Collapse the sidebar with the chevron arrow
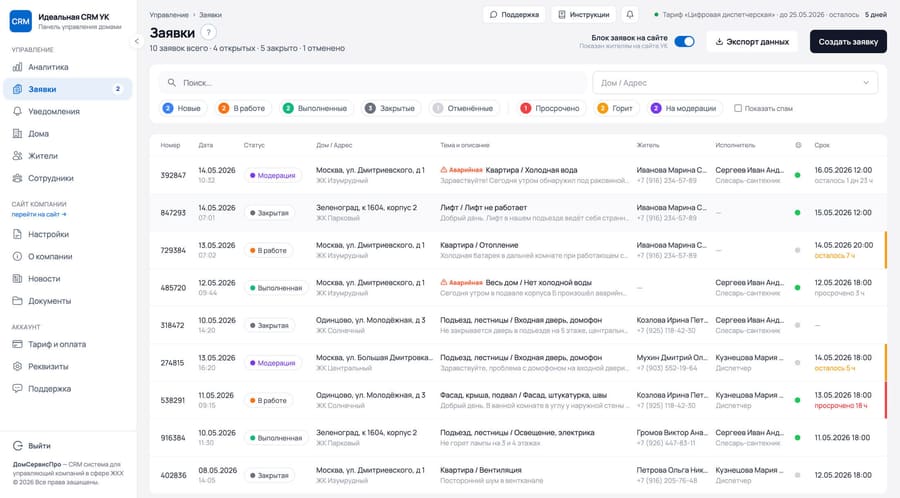The width and height of the screenshot is (900, 498). pos(137,41)
